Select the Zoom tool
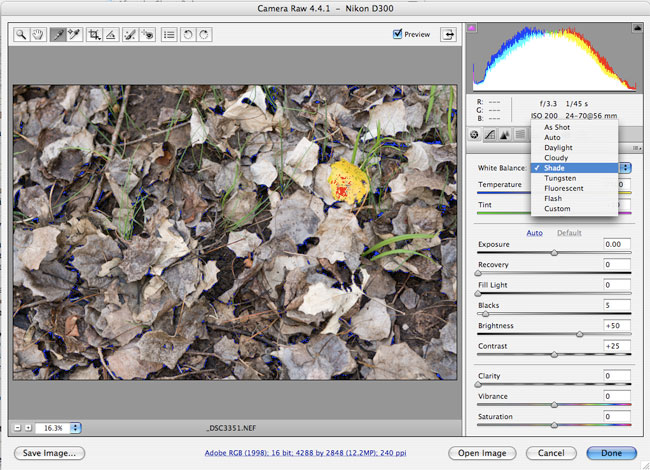The height and width of the screenshot is (470, 650). pyautogui.click(x=21, y=34)
